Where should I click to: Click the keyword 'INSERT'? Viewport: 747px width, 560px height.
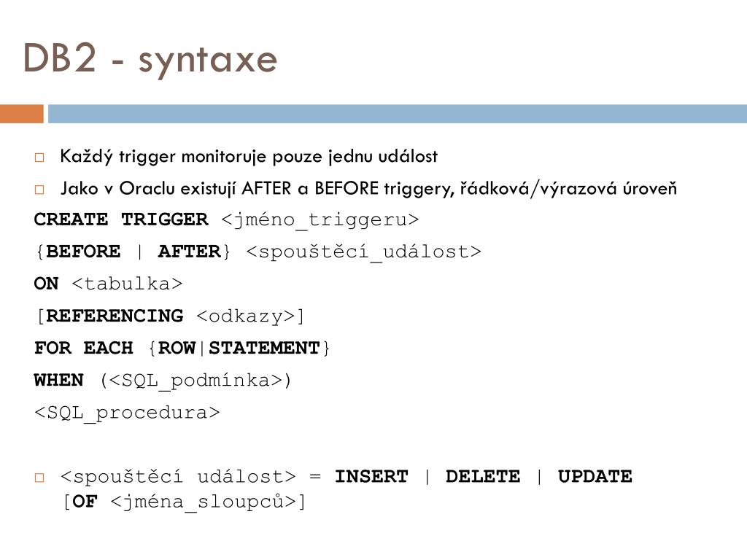[371, 476]
